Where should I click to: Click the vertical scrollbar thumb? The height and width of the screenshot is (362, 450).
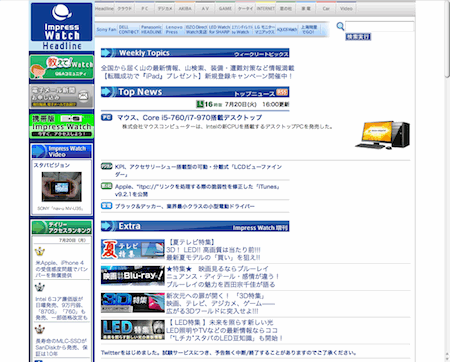[447, 39]
